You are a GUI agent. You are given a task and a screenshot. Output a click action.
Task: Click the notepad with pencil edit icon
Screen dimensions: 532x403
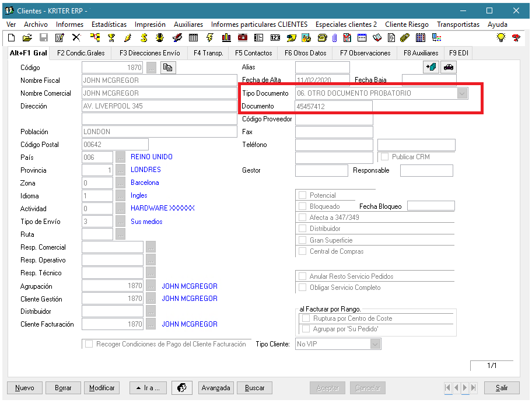[x=60, y=38]
